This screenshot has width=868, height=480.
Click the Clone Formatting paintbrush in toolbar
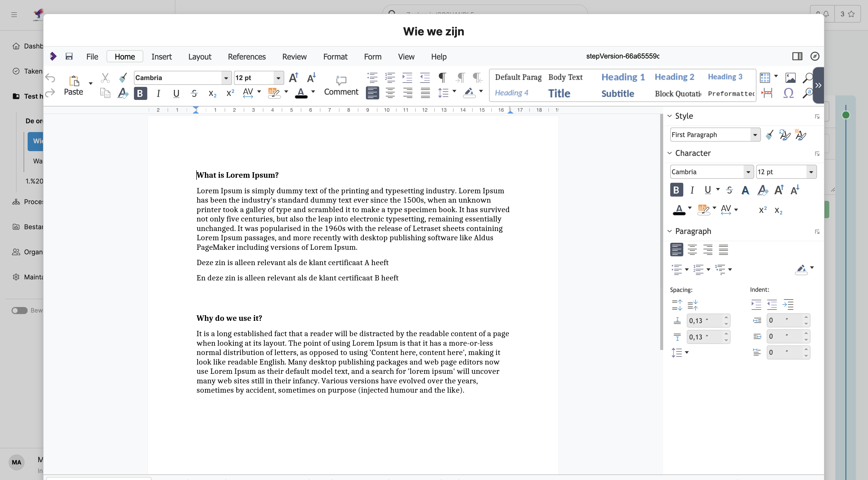(123, 78)
